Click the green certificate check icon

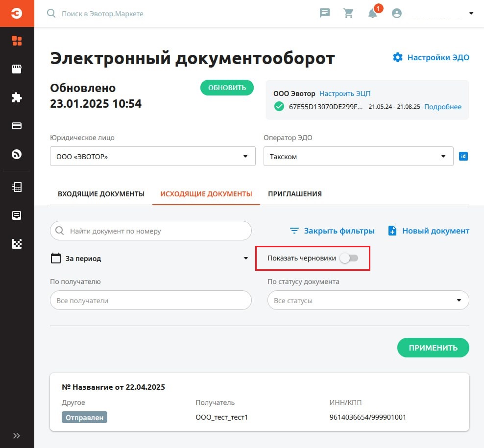(279, 106)
